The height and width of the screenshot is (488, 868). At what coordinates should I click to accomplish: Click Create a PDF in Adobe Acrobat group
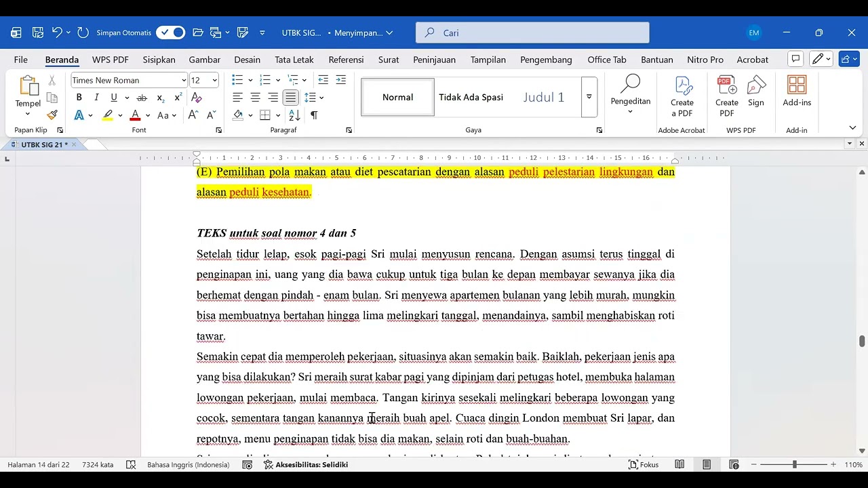(x=682, y=96)
